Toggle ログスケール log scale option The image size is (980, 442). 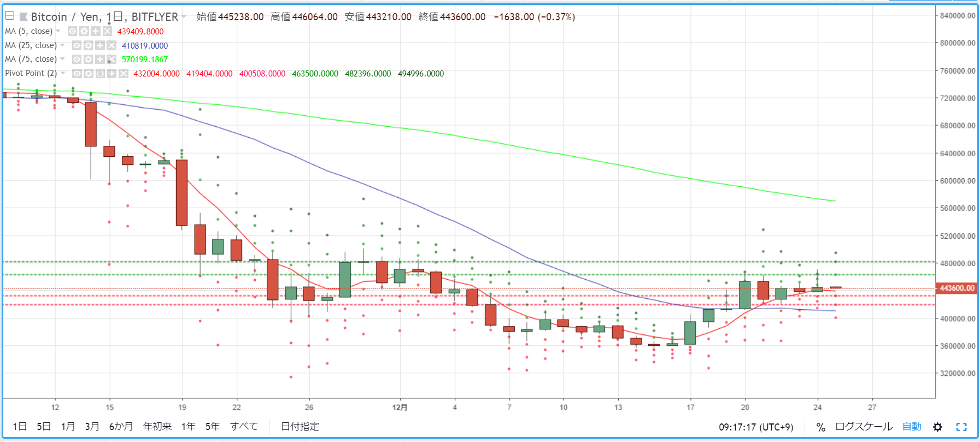click(x=864, y=427)
